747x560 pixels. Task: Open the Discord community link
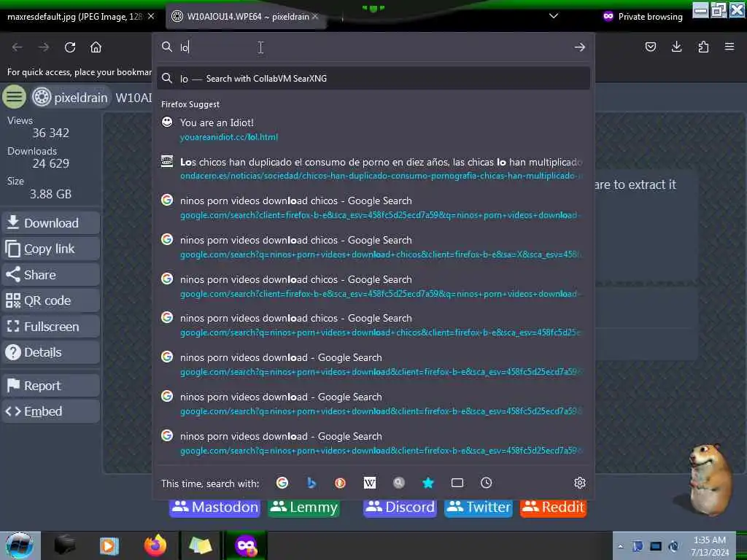(x=400, y=507)
